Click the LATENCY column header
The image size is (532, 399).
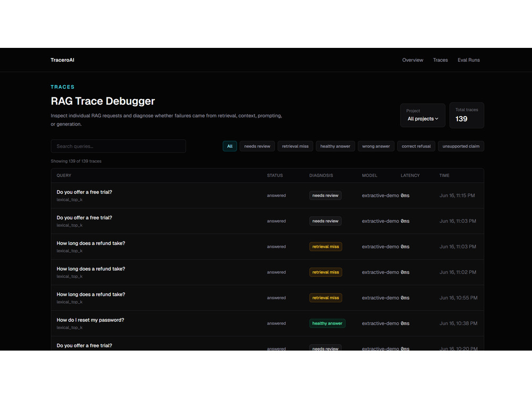[x=410, y=176]
